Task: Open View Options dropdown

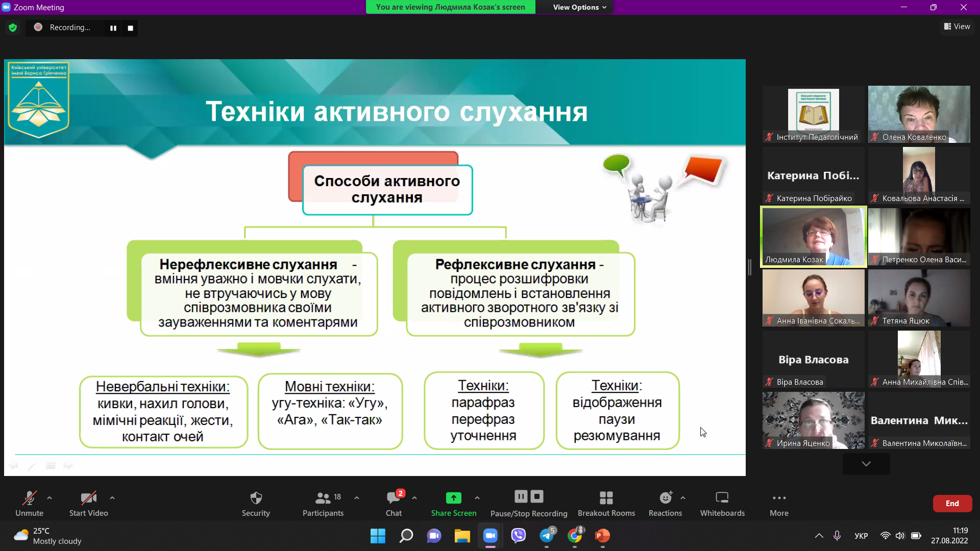Action: (579, 7)
